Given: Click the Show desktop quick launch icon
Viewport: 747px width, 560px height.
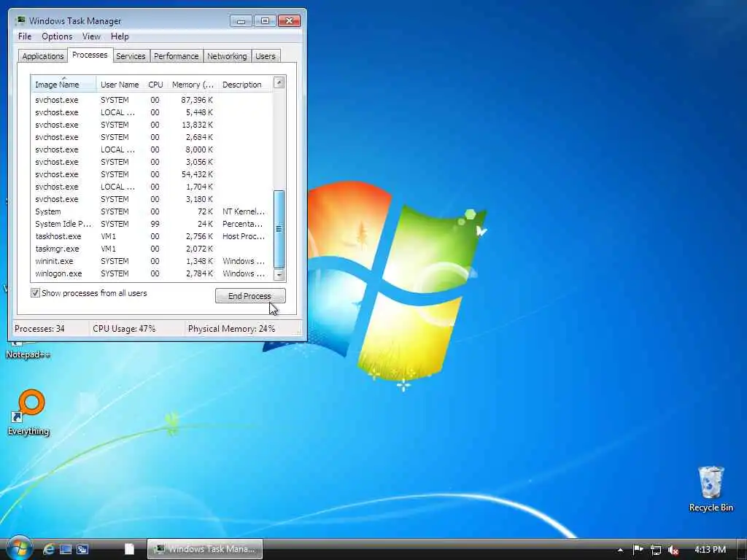Looking at the screenshot, I should 66,550.
